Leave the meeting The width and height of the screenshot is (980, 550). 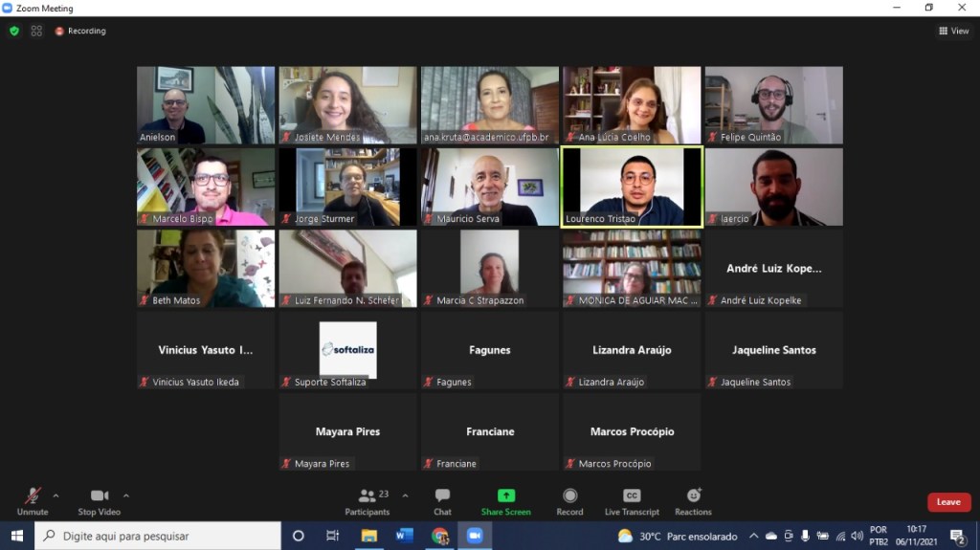pos(948,502)
